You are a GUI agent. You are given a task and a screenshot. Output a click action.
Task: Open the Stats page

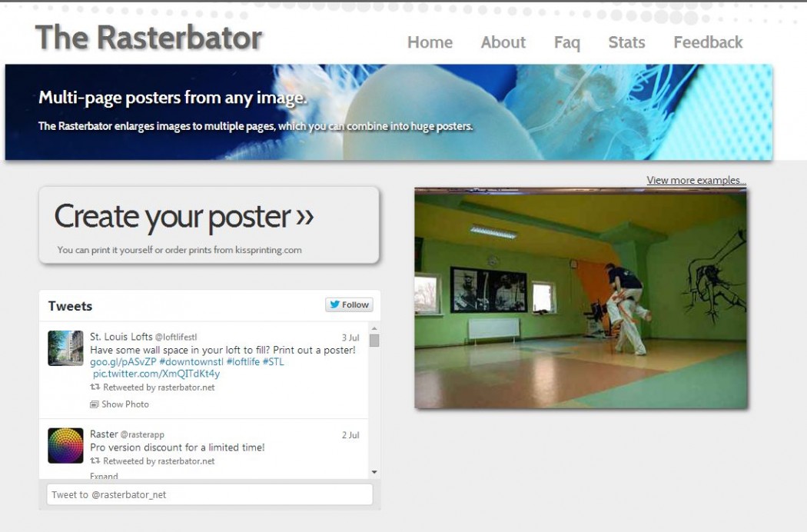click(626, 42)
